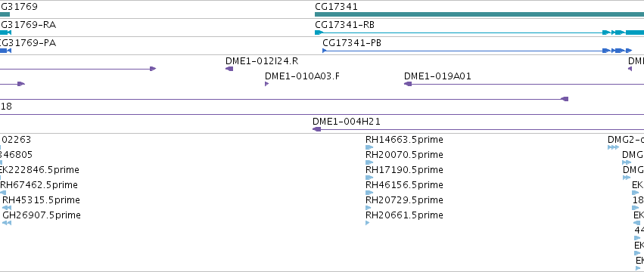Select the RH17190.5prime EST label

(404, 170)
